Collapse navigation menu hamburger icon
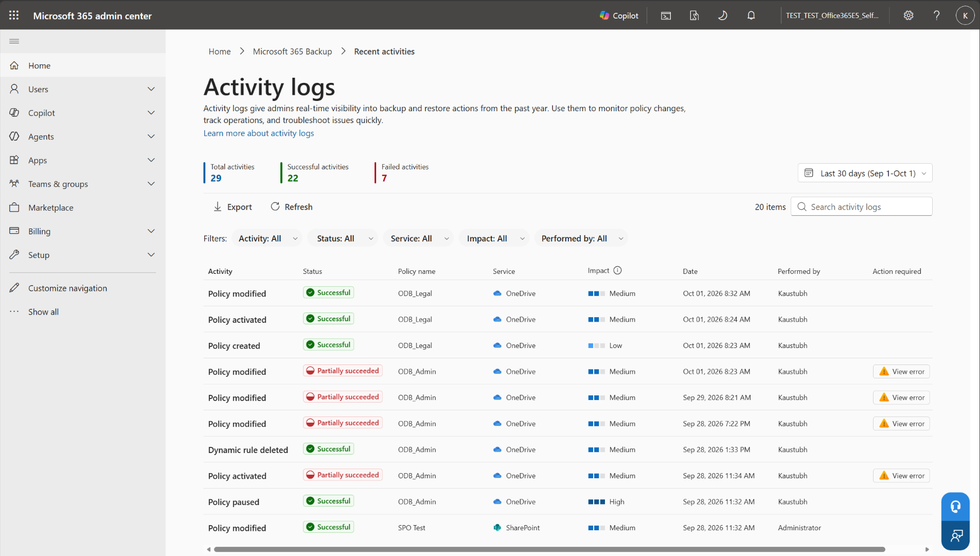The image size is (980, 556). (14, 41)
